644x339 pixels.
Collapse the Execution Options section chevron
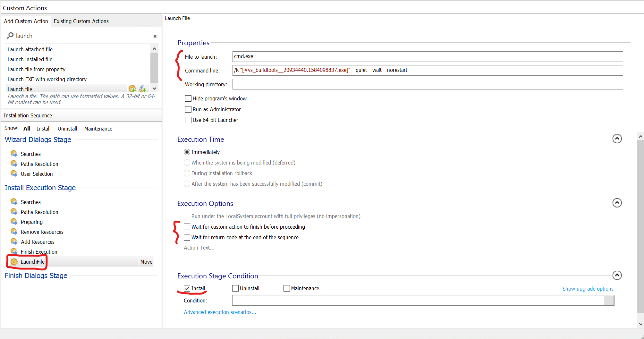617,203
